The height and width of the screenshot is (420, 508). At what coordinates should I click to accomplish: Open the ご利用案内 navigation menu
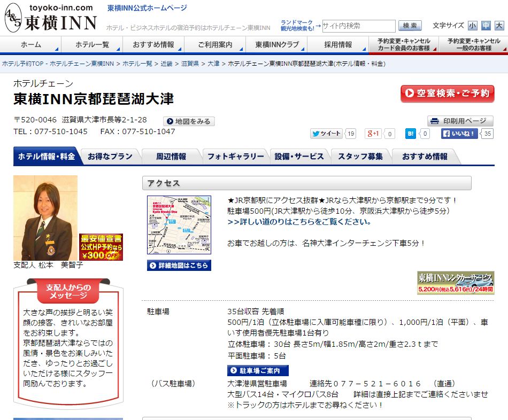[215, 45]
